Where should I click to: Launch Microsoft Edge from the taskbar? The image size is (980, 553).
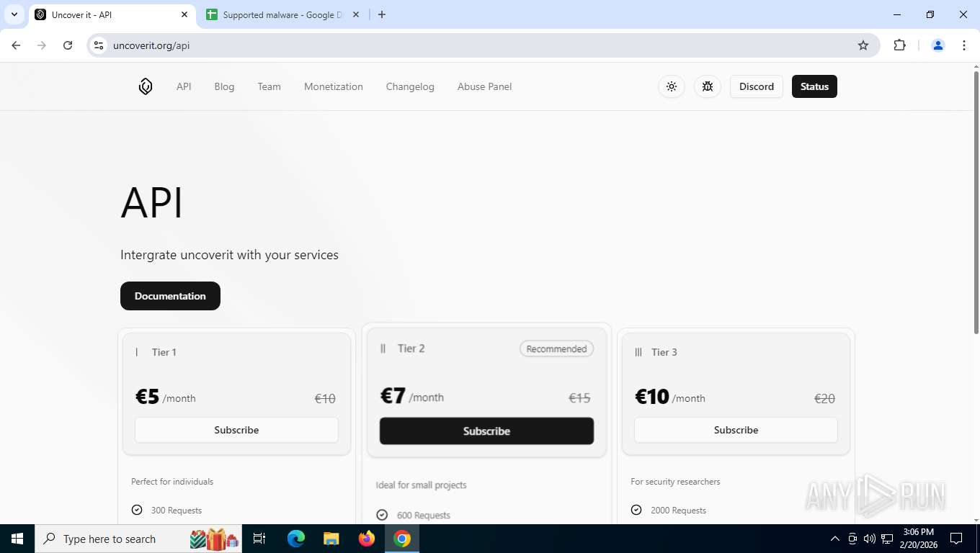[296, 539]
